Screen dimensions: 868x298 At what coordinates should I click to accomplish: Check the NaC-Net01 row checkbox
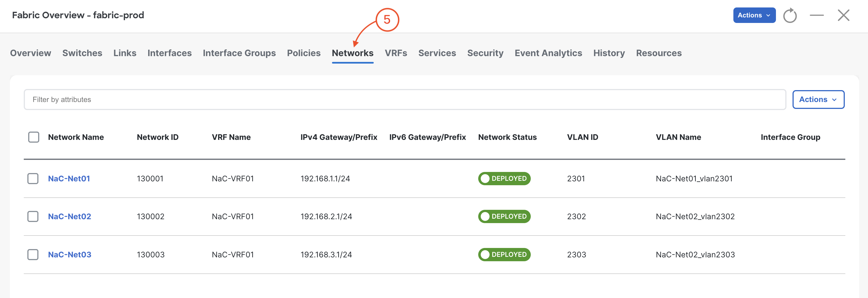point(33,179)
